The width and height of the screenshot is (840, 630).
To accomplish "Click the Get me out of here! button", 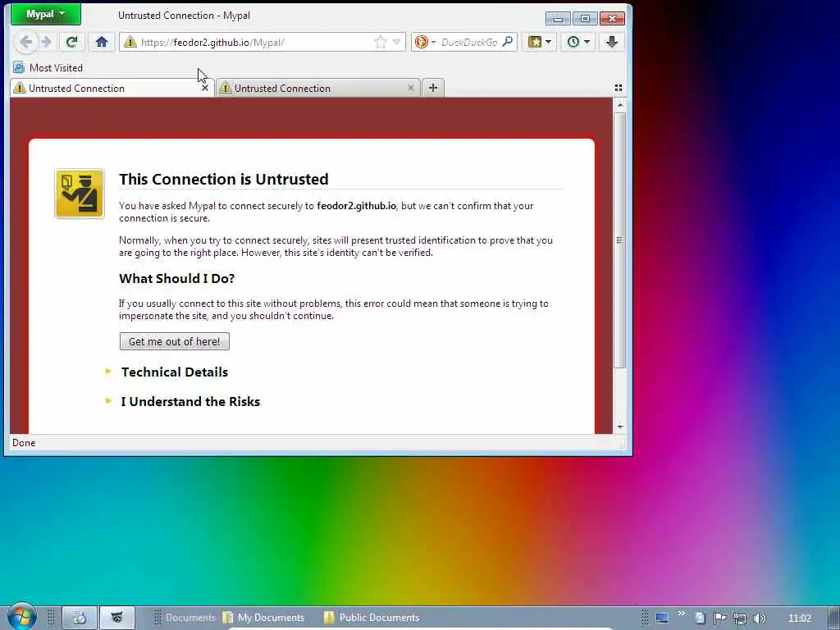I will (x=175, y=341).
